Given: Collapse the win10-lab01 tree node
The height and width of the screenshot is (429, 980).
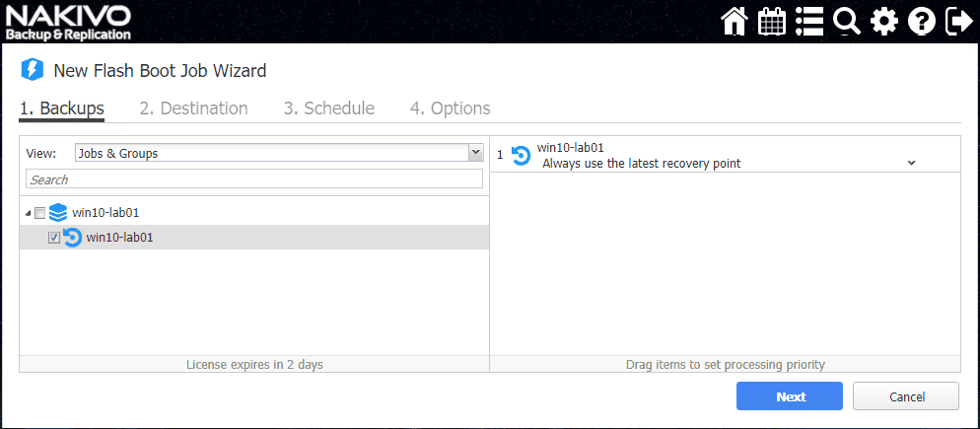Looking at the screenshot, I should pyautogui.click(x=28, y=213).
